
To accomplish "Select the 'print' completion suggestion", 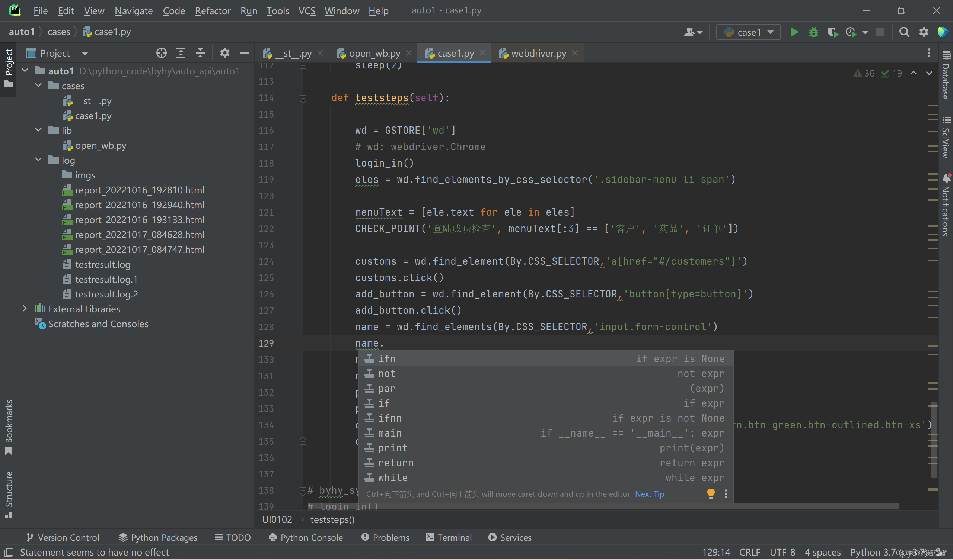I will 392,448.
